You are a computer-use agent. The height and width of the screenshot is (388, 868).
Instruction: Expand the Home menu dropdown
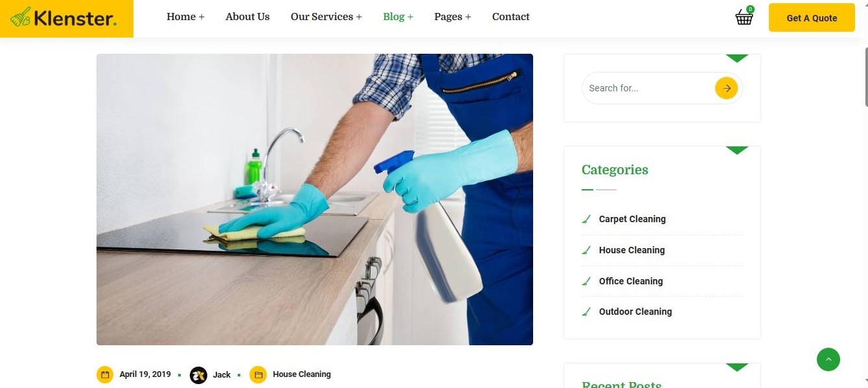(x=185, y=17)
